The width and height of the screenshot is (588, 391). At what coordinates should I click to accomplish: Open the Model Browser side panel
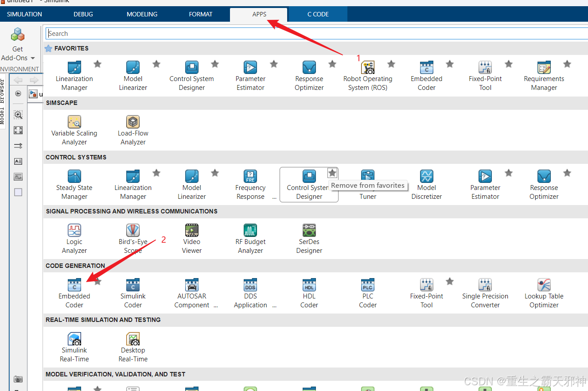tap(3, 102)
